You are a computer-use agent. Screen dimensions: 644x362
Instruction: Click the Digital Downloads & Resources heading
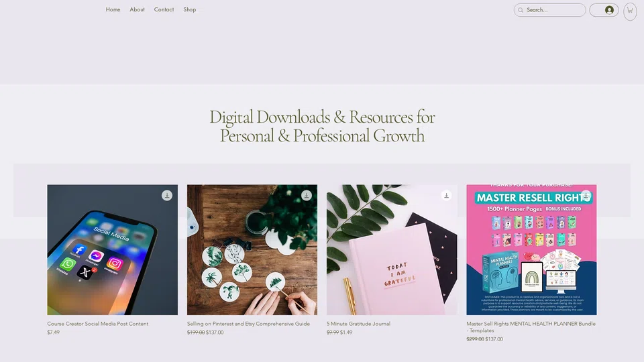pos(322,127)
